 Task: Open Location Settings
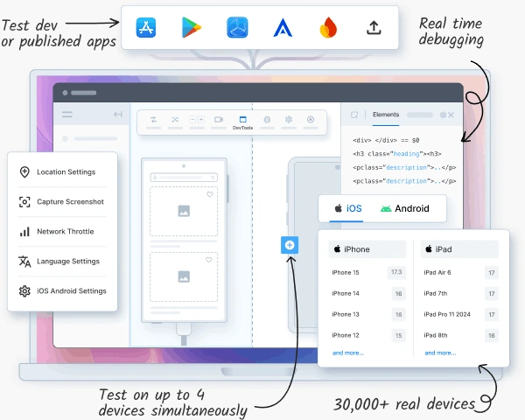pos(62,171)
